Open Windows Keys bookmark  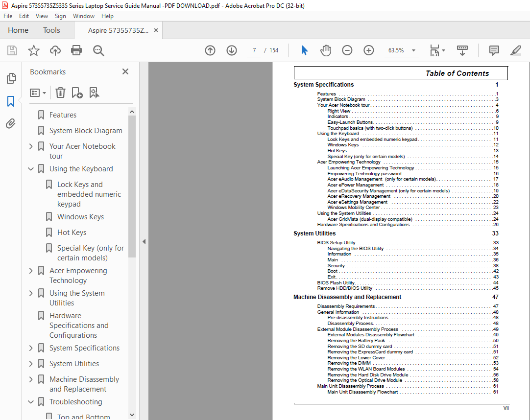click(80, 216)
